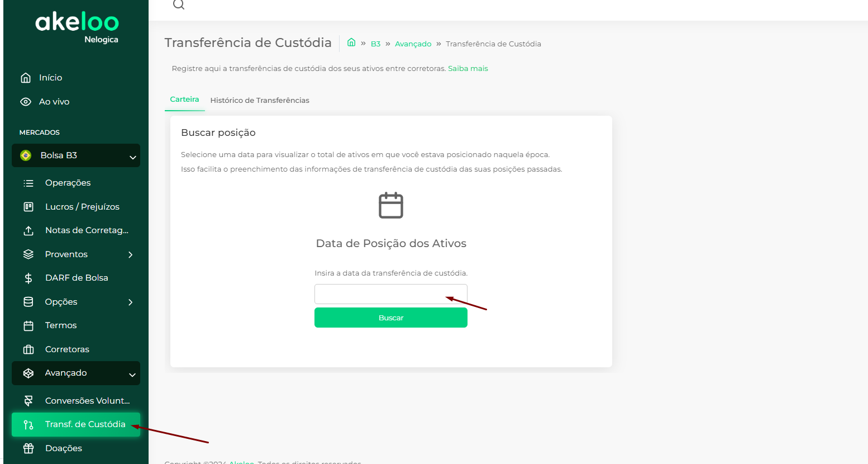Click the home icon in breadcrumb
This screenshot has height=464, width=868.
pyautogui.click(x=351, y=42)
